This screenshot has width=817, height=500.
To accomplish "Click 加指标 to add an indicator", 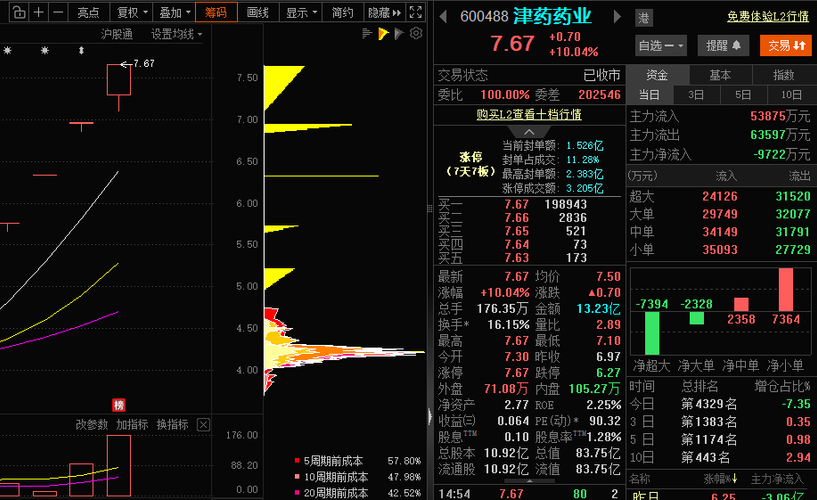I will [132, 424].
